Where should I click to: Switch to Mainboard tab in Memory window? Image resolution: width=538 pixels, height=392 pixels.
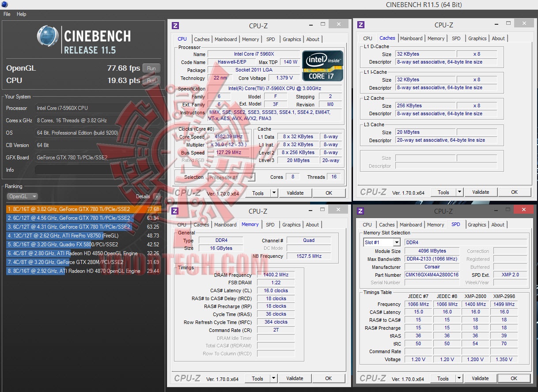click(x=225, y=225)
